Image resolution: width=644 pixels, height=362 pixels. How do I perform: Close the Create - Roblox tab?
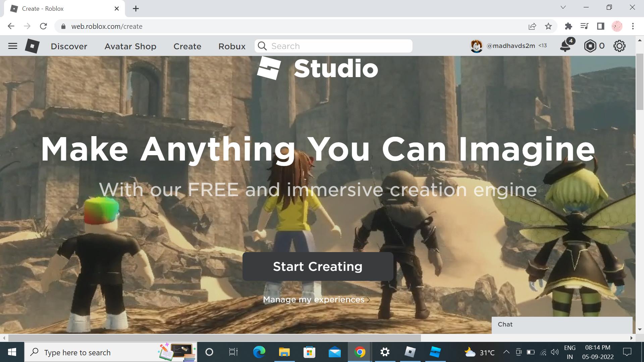(117, 9)
